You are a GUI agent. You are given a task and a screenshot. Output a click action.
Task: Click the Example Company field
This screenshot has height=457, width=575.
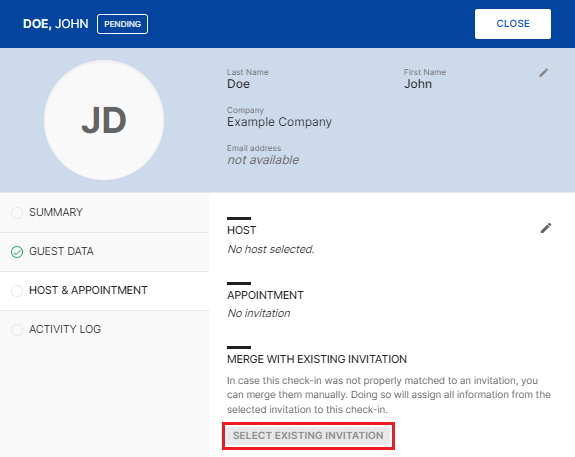pos(279,122)
